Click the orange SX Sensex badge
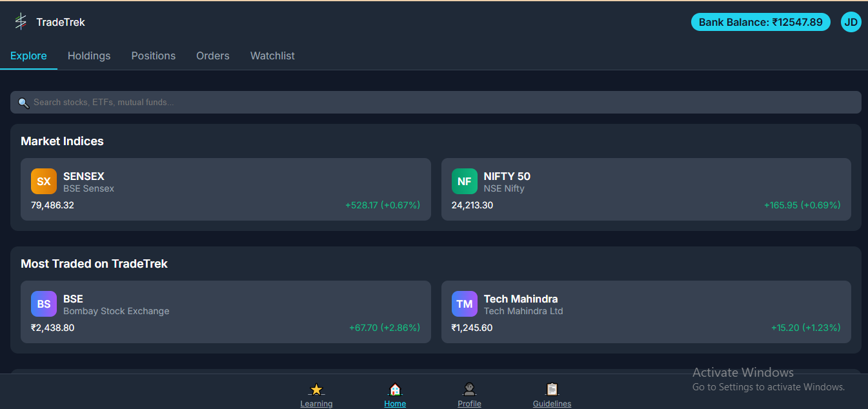 point(44,181)
